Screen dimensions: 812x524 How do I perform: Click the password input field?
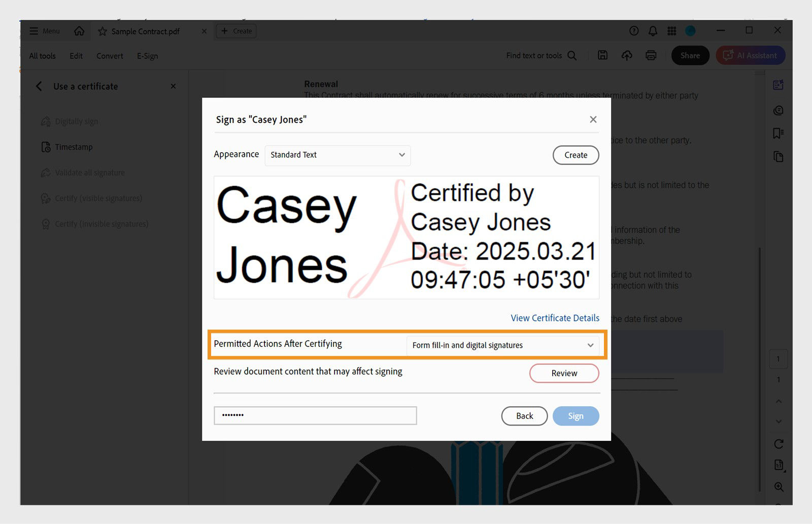tap(315, 415)
